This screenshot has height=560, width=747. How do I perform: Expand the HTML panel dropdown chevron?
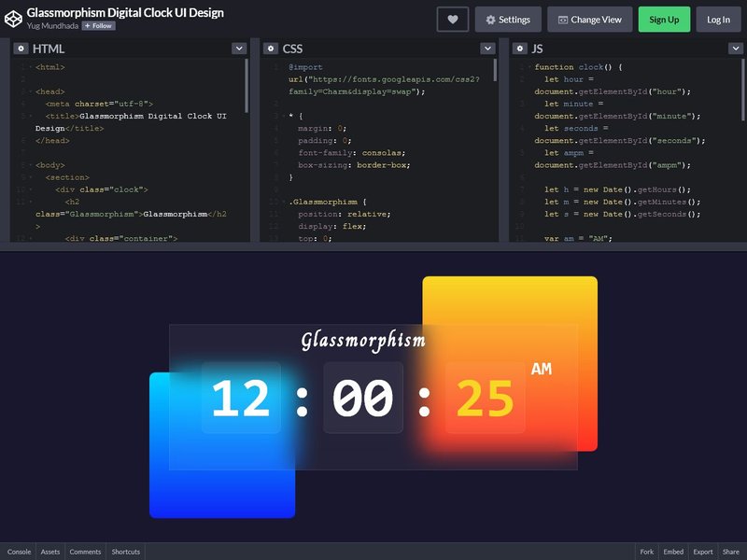(x=239, y=49)
